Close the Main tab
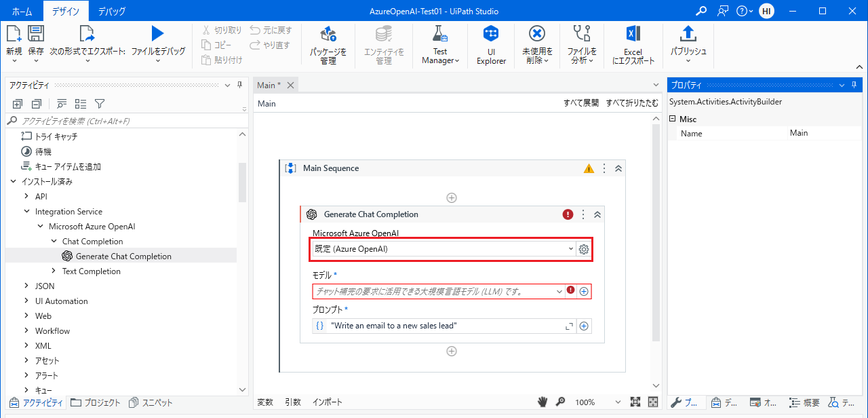Viewport: 868px width, 418px height. coord(290,85)
